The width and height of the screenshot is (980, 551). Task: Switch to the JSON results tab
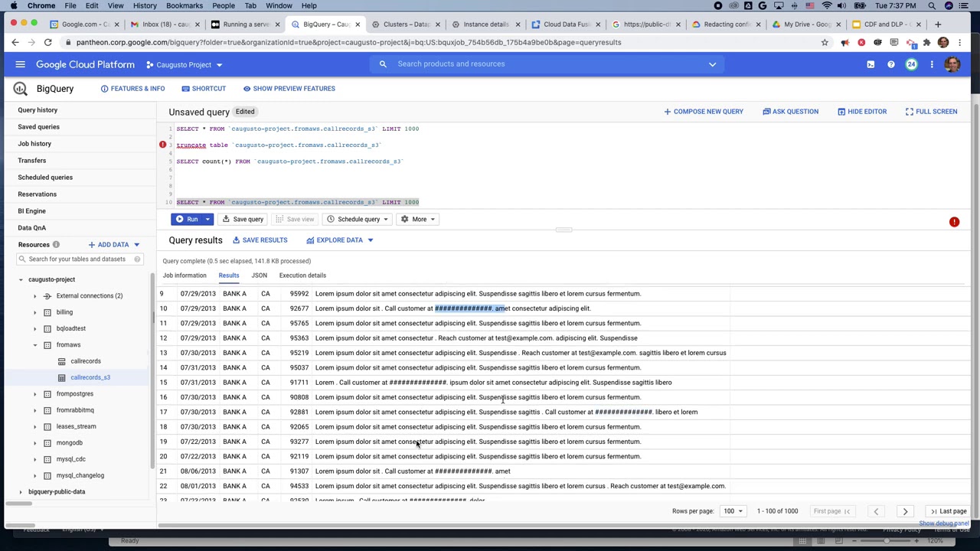(x=260, y=275)
